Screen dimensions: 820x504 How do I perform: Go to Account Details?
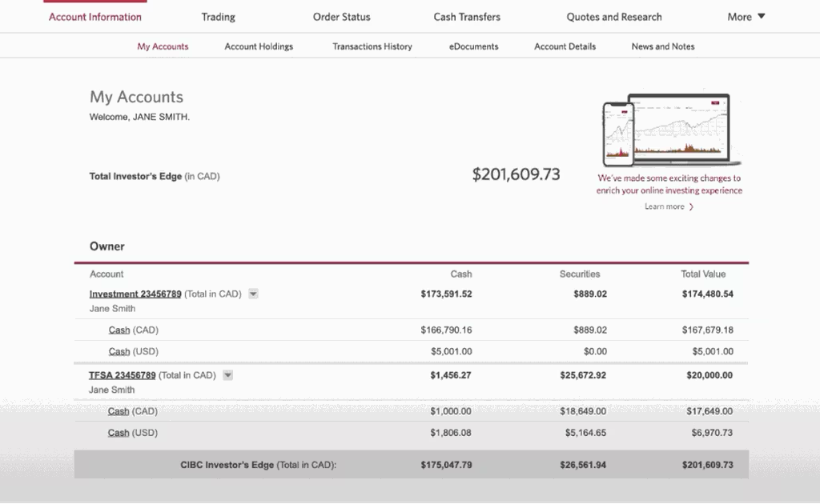565,46
